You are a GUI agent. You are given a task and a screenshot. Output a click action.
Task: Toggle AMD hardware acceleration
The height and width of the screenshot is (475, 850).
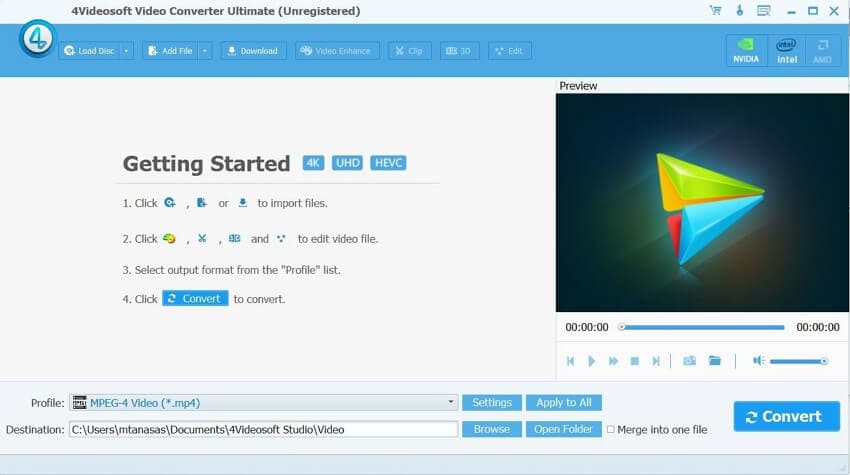pos(822,51)
